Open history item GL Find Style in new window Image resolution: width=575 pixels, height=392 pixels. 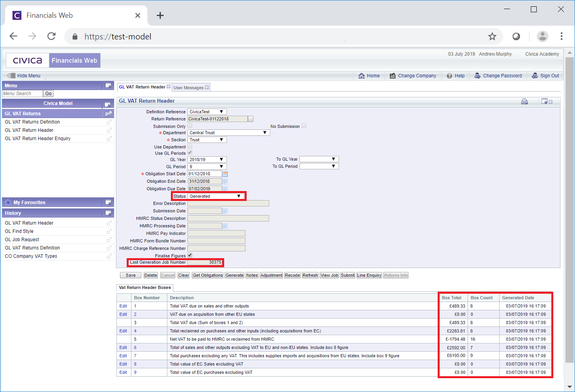coord(109,231)
